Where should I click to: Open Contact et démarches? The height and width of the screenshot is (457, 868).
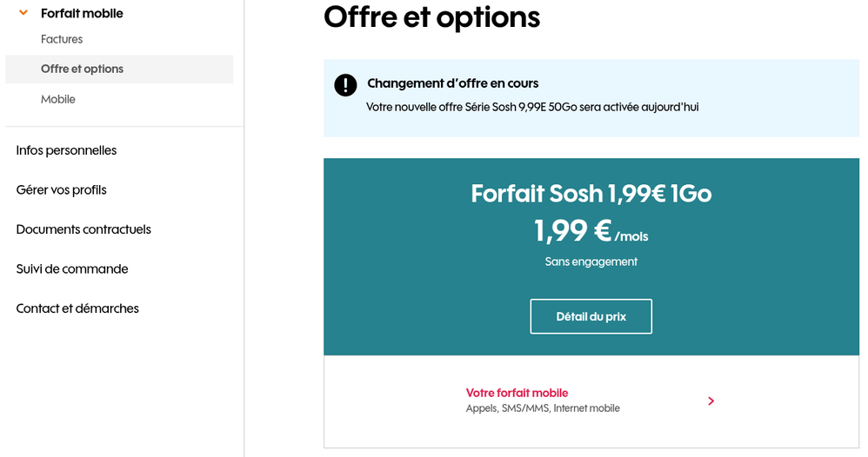click(77, 308)
